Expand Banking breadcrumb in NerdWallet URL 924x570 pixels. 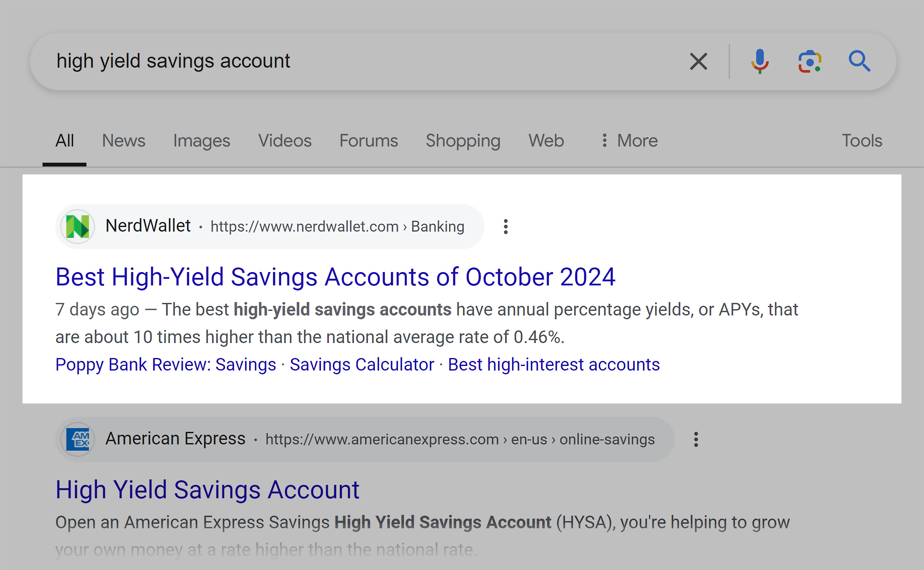(x=438, y=226)
